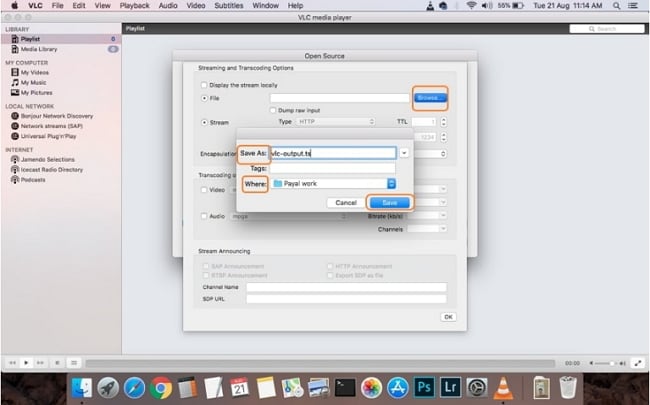Open Lightroom from the Dock
650x405 pixels.
450,387
